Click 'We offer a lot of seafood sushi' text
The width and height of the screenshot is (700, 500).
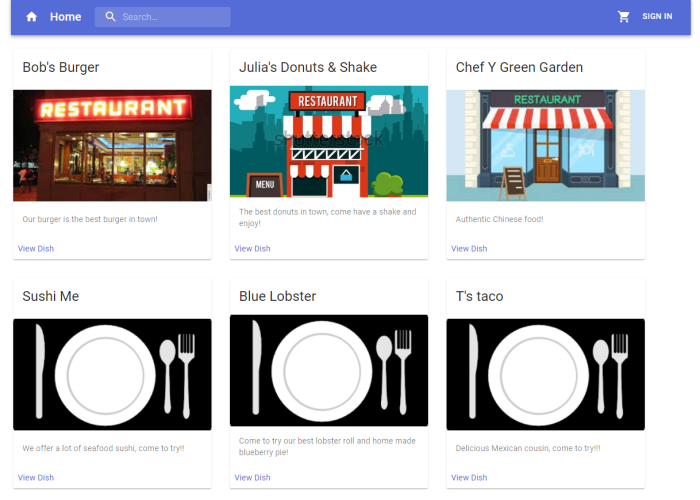pos(103,448)
